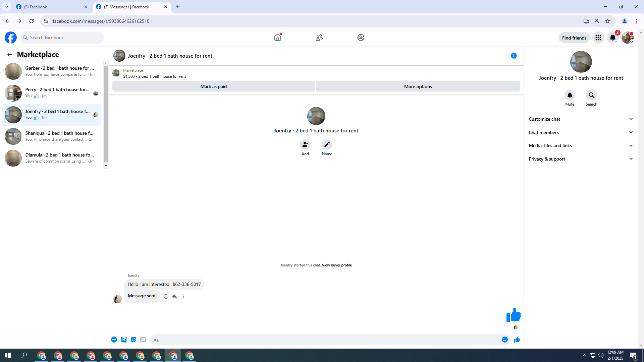This screenshot has width=644, height=362.
Task: Open the Diamula conversation
Action: (x=51, y=158)
